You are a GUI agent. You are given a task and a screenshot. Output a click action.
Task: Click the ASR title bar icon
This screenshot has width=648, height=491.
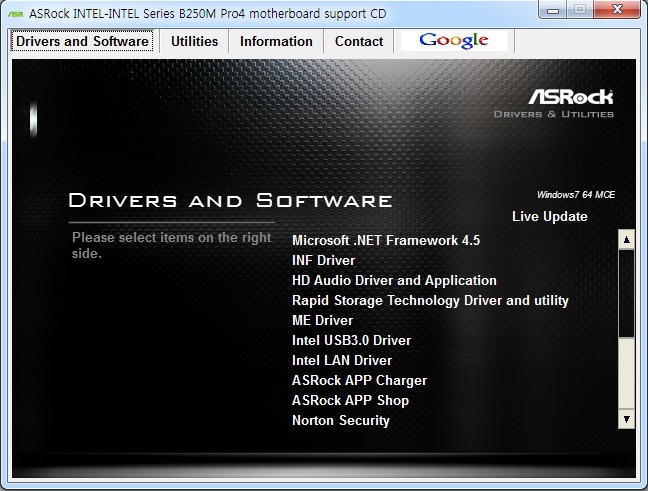tap(15, 14)
